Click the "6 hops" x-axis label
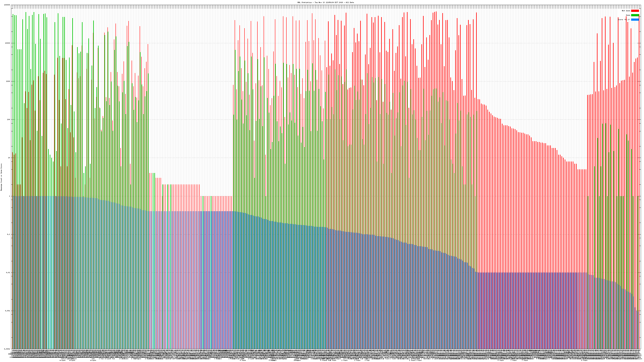 (x=584, y=360)
